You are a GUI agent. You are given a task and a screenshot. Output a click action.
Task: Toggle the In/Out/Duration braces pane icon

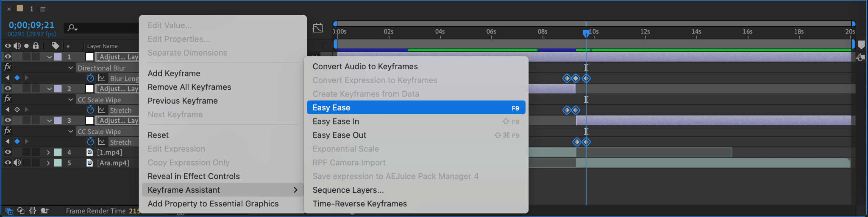tap(33, 211)
